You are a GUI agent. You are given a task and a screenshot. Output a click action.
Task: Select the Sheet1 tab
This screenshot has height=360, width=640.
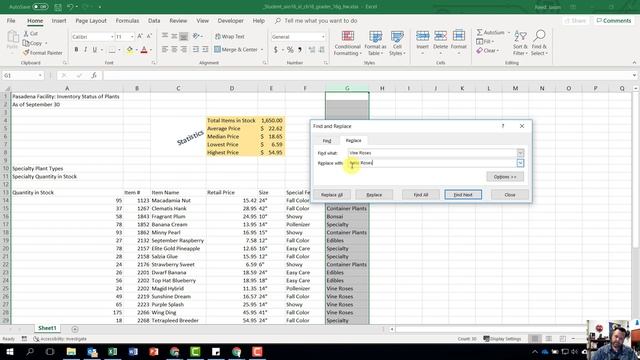pyautogui.click(x=47, y=328)
